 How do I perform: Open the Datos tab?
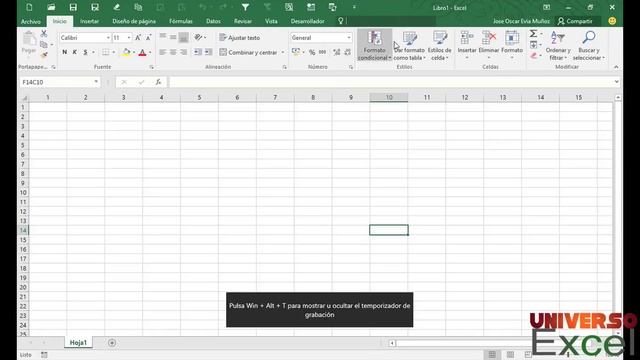[x=213, y=21]
